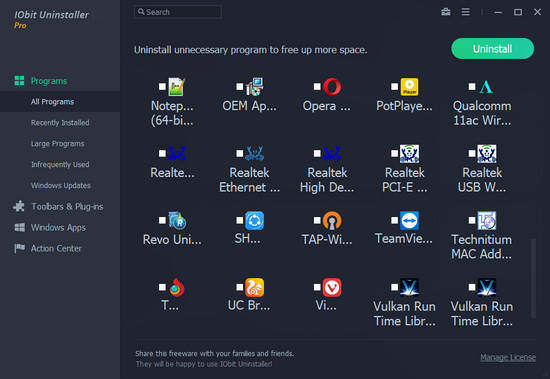Click the OEM Application program icon
The image size is (550, 379).
[x=254, y=87]
